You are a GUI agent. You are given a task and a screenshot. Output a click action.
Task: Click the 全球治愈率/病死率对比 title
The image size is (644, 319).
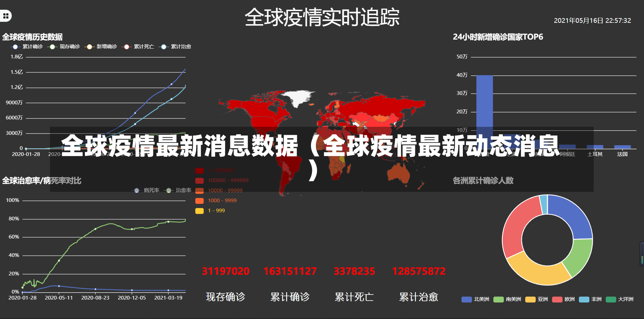pyautogui.click(x=42, y=181)
